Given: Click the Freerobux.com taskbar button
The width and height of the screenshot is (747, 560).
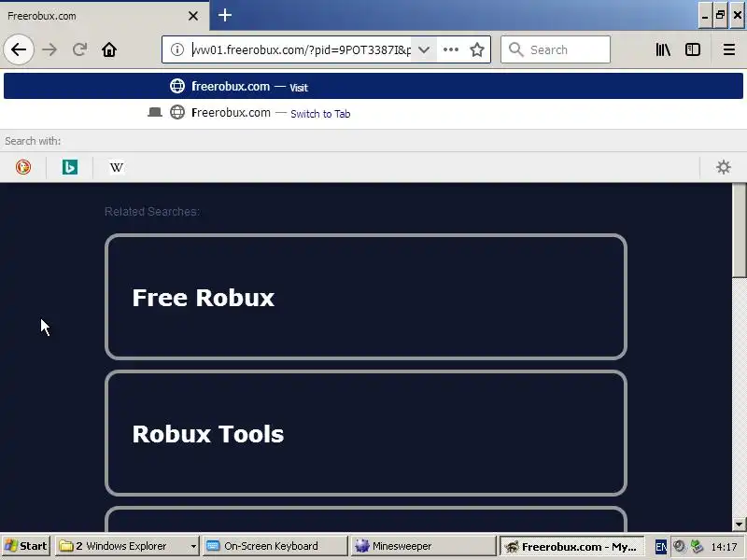Looking at the screenshot, I should point(571,546).
